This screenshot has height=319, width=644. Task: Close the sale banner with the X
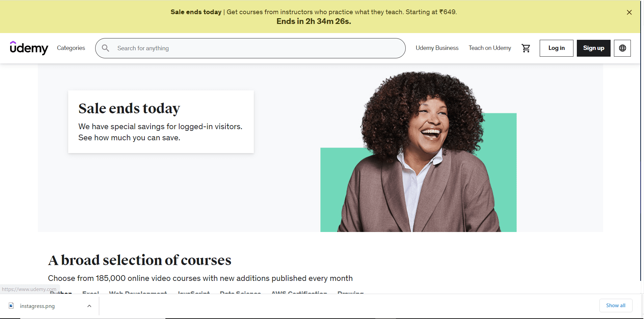click(x=629, y=12)
